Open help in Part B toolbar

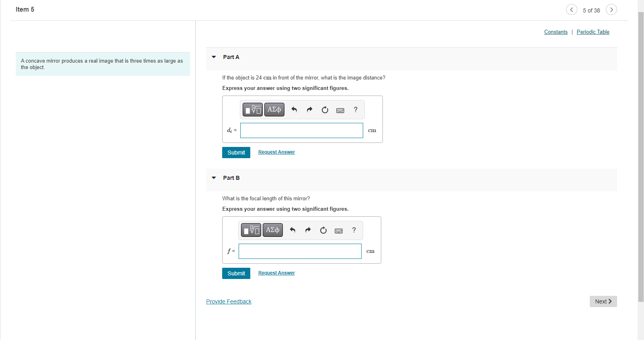(x=354, y=230)
